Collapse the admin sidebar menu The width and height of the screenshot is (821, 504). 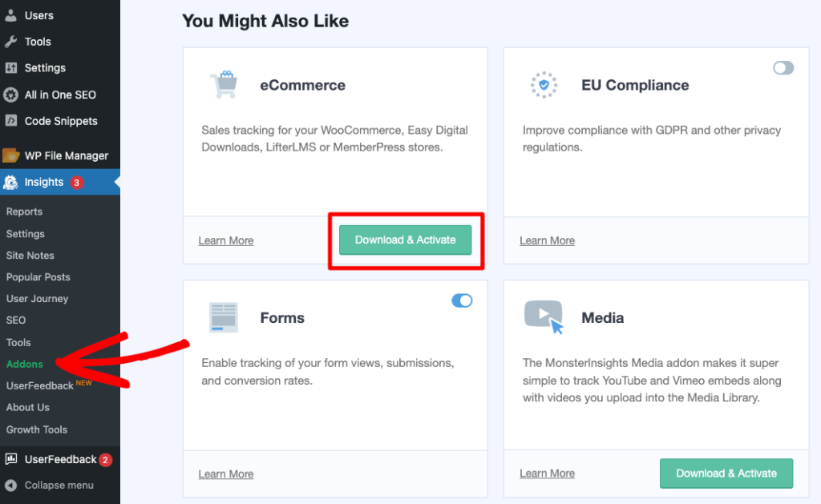(x=11, y=485)
